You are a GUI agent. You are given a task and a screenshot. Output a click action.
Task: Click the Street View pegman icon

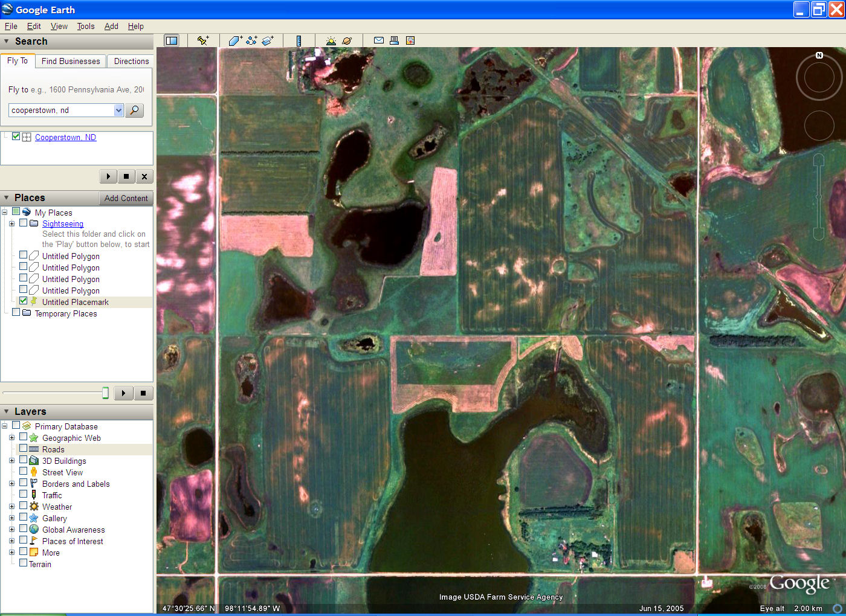point(34,472)
